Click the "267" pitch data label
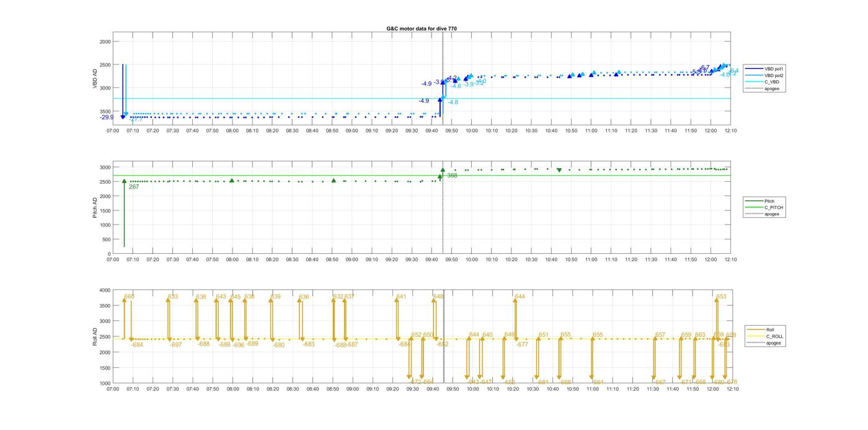This screenshot has width=868, height=430. pos(134,187)
